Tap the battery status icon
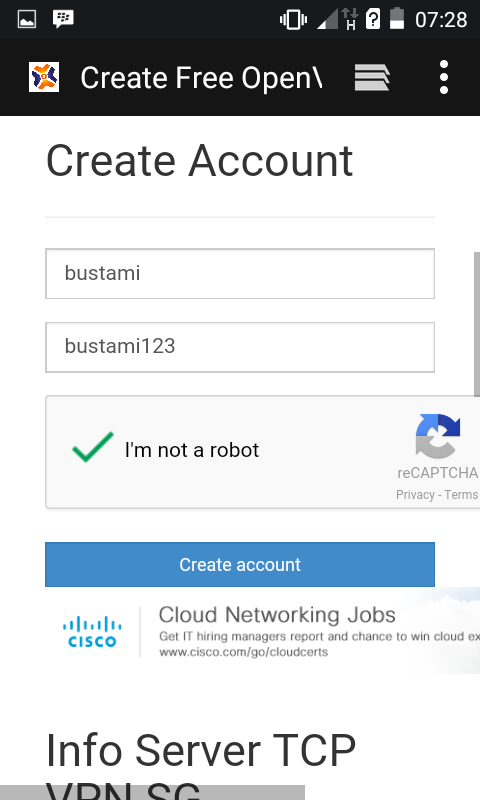 coord(397,18)
